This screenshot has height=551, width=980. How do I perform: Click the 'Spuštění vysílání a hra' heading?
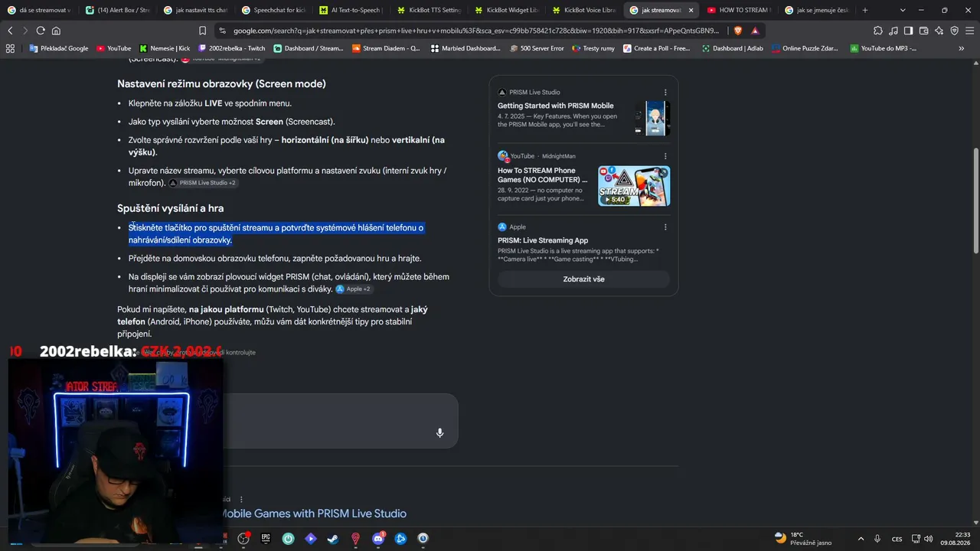point(170,208)
